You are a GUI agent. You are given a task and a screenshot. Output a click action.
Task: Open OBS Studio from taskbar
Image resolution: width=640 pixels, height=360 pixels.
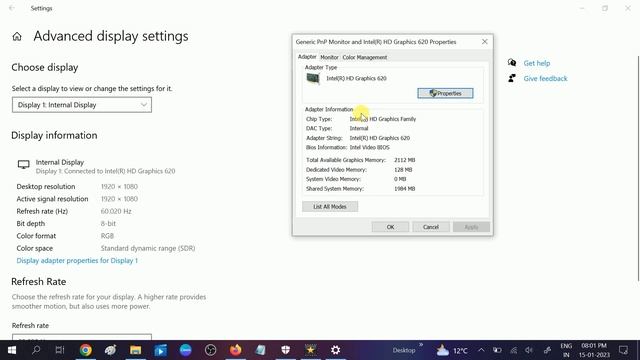coord(211,350)
